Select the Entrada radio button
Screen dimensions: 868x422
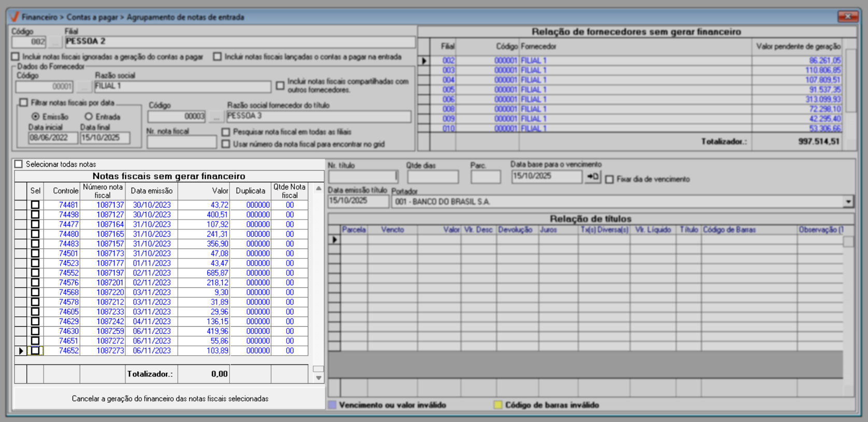pyautogui.click(x=89, y=117)
